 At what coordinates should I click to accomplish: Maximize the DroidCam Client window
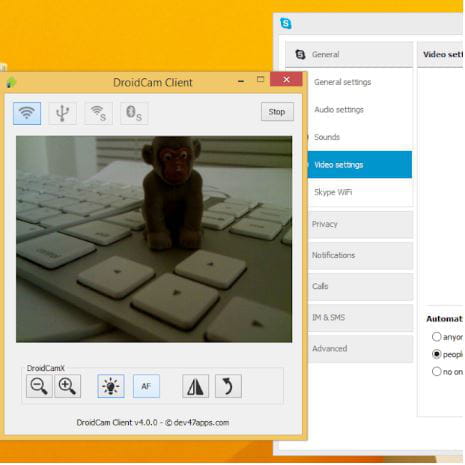[x=260, y=79]
